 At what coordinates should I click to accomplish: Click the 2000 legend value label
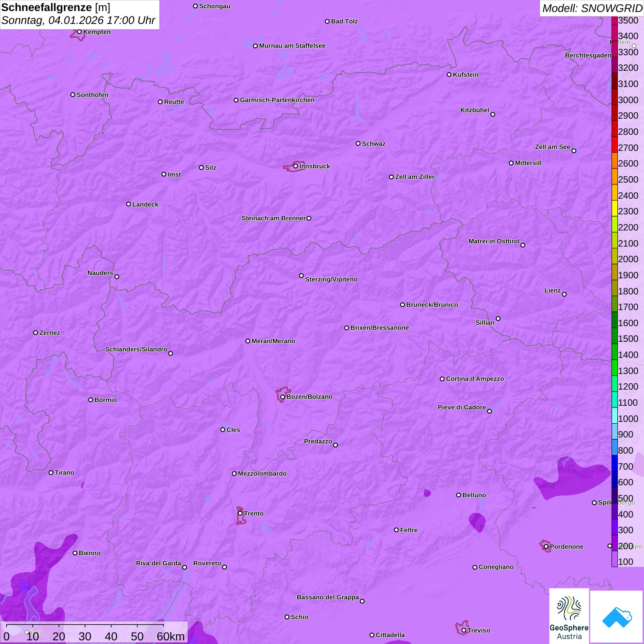tap(628, 259)
